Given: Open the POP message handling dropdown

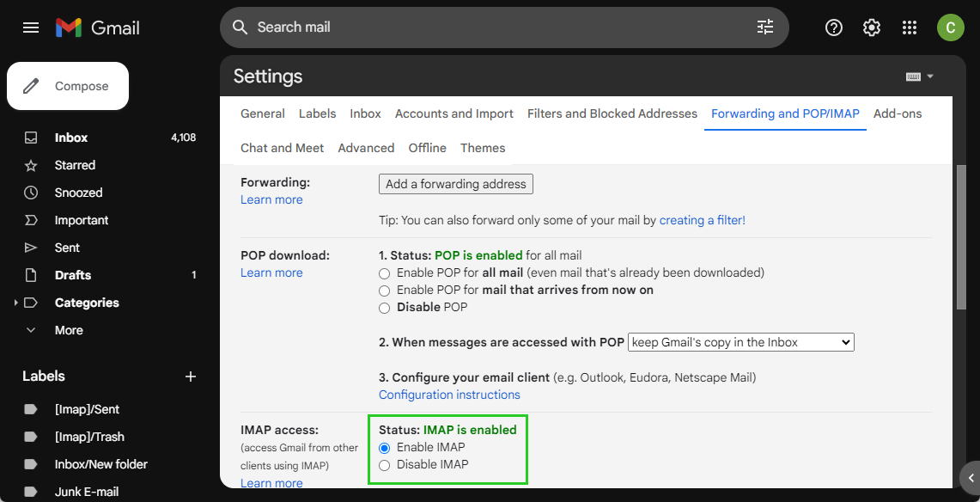Looking at the screenshot, I should pos(740,342).
